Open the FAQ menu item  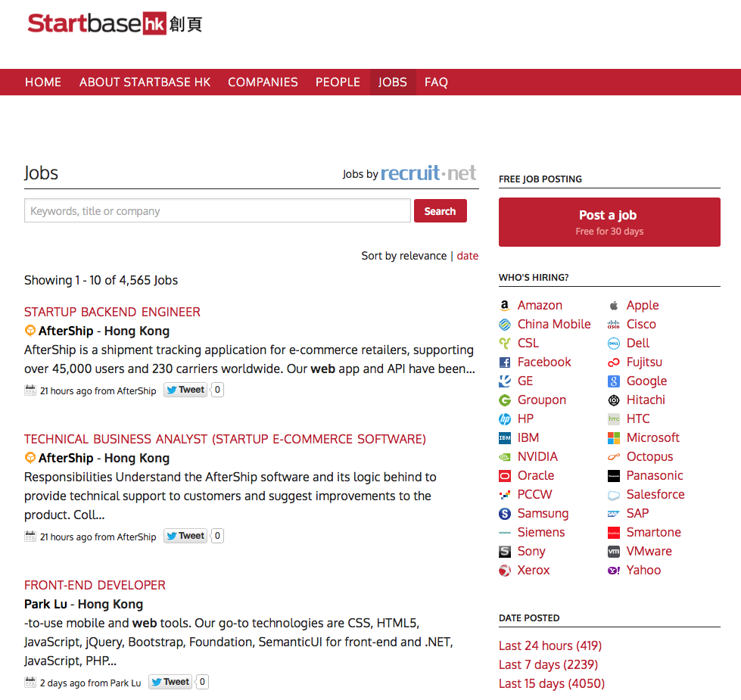tap(436, 82)
